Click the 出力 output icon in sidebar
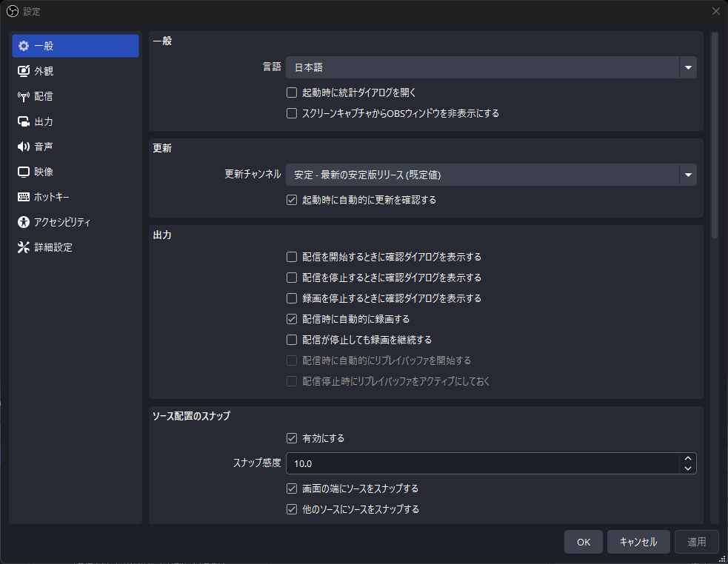Image resolution: width=728 pixels, height=564 pixels. (x=24, y=121)
